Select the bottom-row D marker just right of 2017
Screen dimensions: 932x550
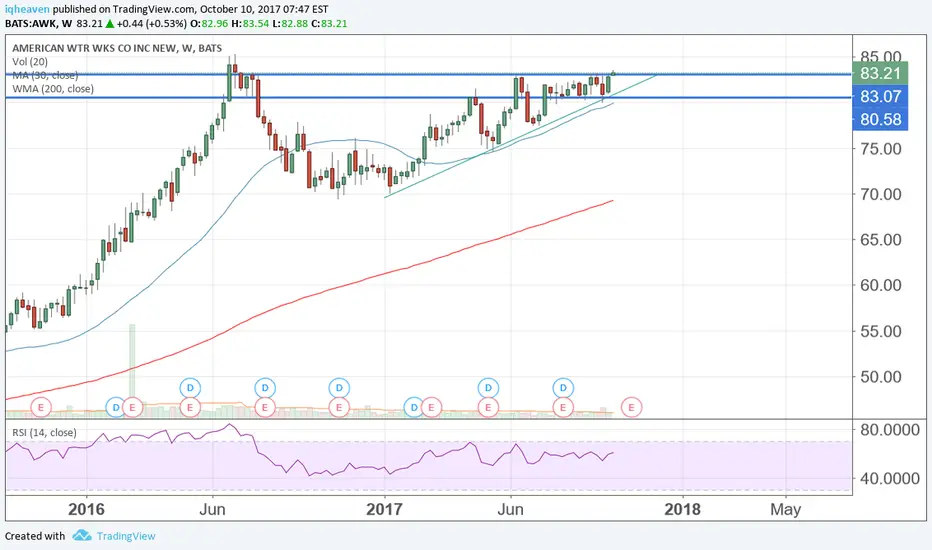[414, 407]
